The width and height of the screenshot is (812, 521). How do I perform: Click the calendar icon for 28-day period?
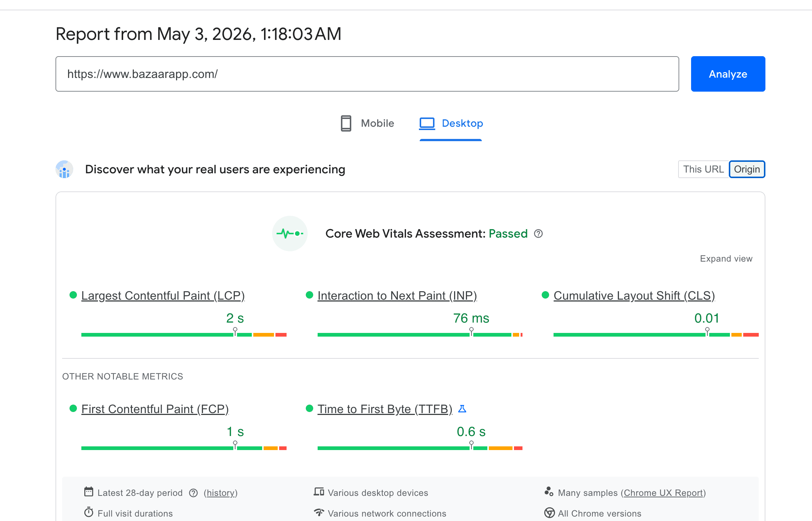(x=89, y=492)
